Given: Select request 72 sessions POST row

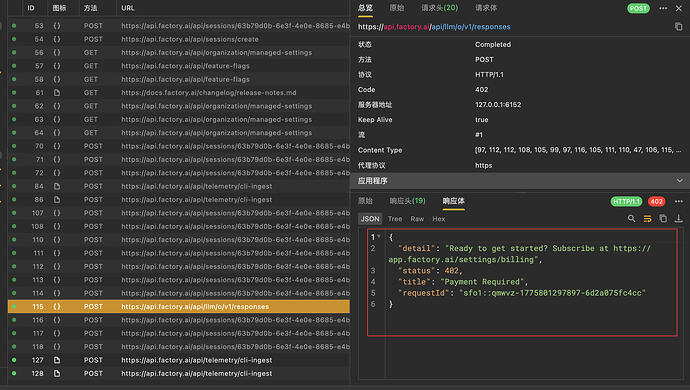Looking at the screenshot, I should (179, 173).
